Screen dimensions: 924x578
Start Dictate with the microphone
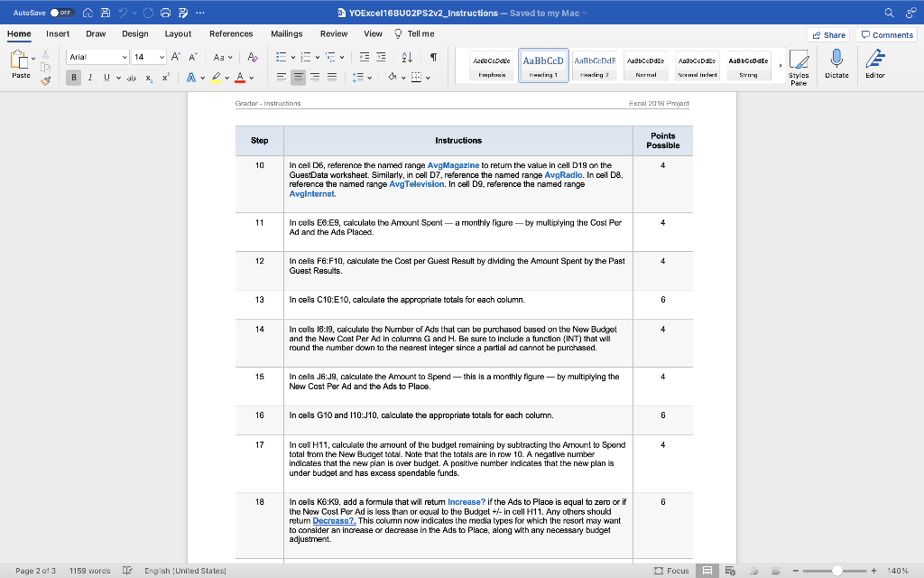[836, 64]
